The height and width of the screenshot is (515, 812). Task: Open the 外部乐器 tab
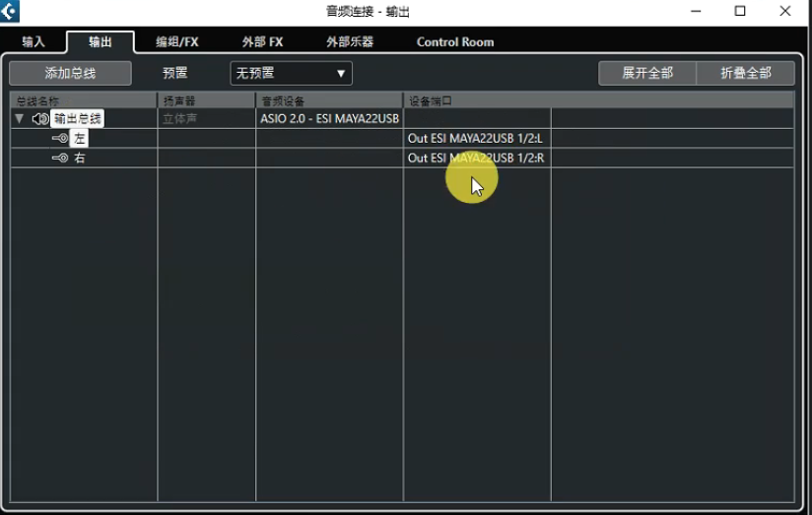pos(350,42)
